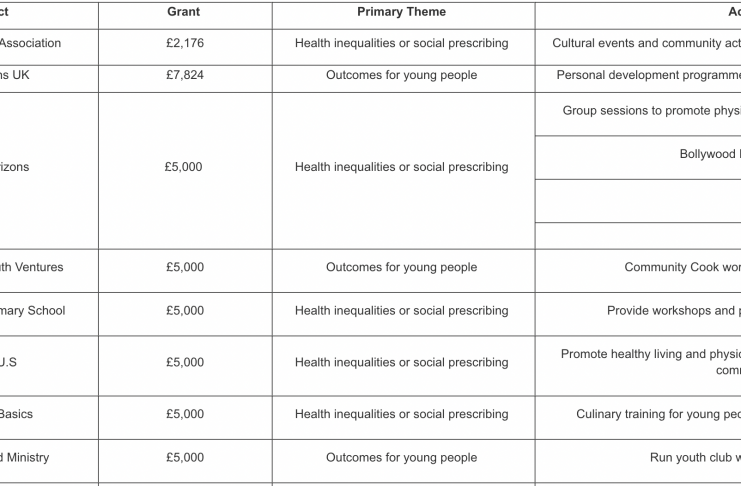Select the Primary School project cell
This screenshot has width=741, height=486.
[x=34, y=310]
